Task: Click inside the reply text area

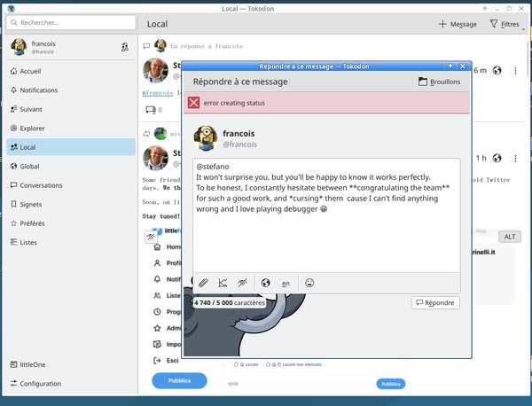Action: pyautogui.click(x=326, y=215)
